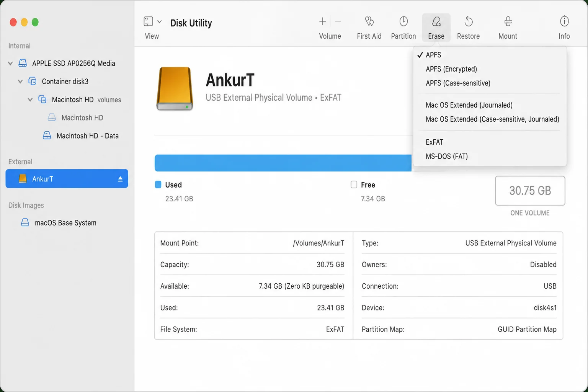Click the AnkurT volume title
The height and width of the screenshot is (392, 588).
point(230,80)
